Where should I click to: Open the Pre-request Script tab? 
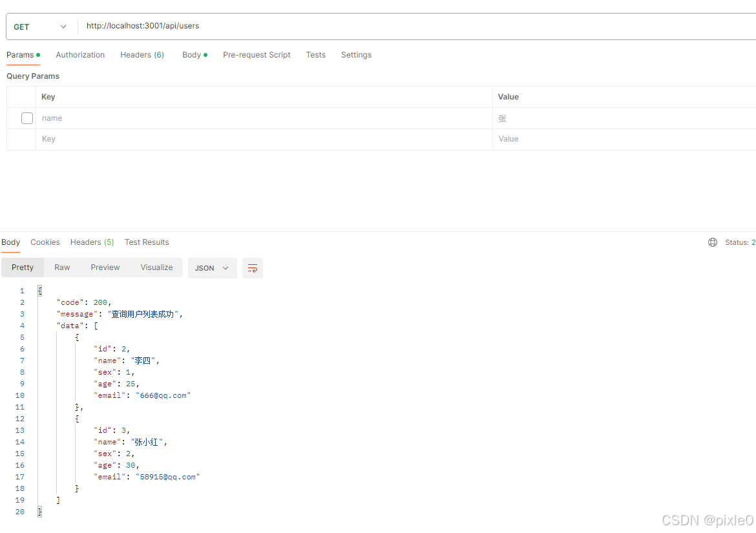257,55
